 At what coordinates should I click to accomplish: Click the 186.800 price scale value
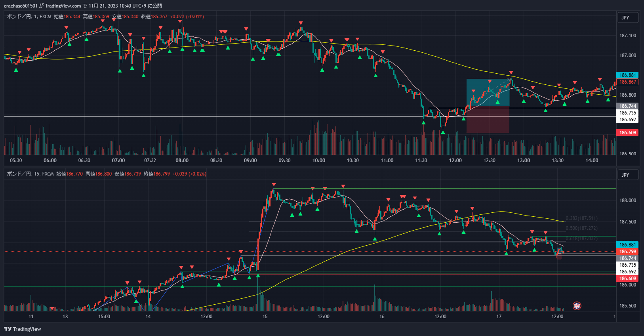628,95
